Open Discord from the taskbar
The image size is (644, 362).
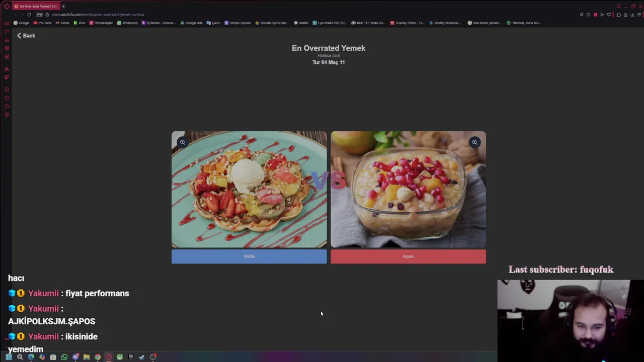pyautogui.click(x=75, y=357)
